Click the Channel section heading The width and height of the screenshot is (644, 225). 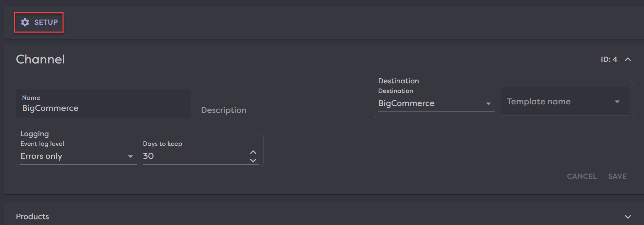pos(41,59)
